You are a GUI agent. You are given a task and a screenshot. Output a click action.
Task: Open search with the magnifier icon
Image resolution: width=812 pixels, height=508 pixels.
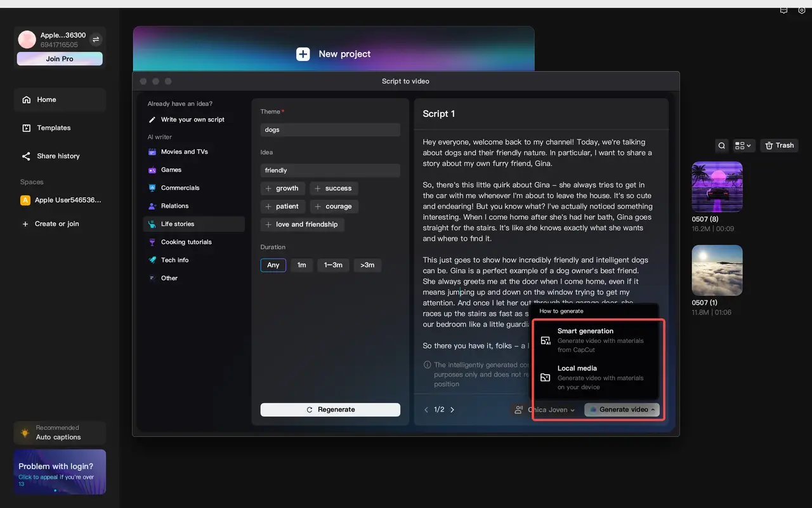721,145
